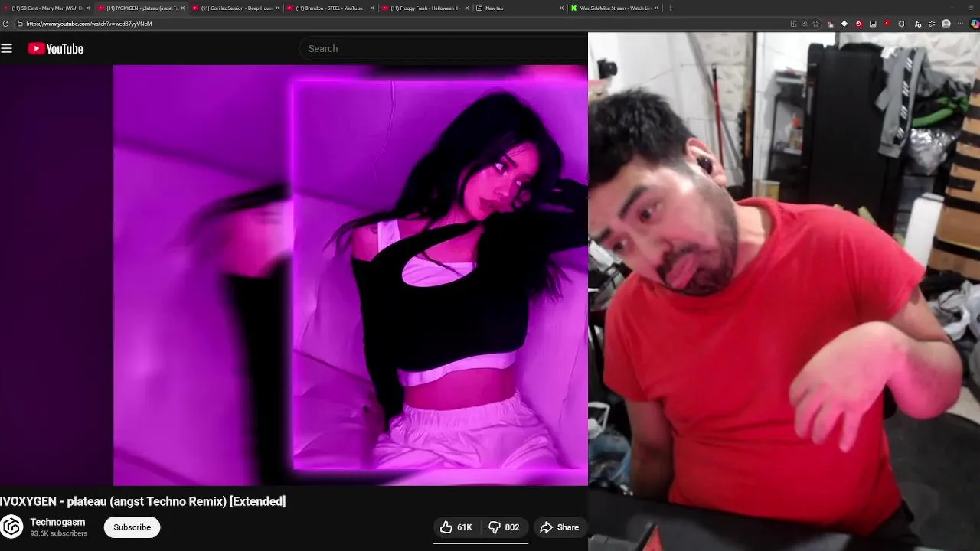View site info via lock icon
This screenshot has height=551, width=980.
point(20,24)
